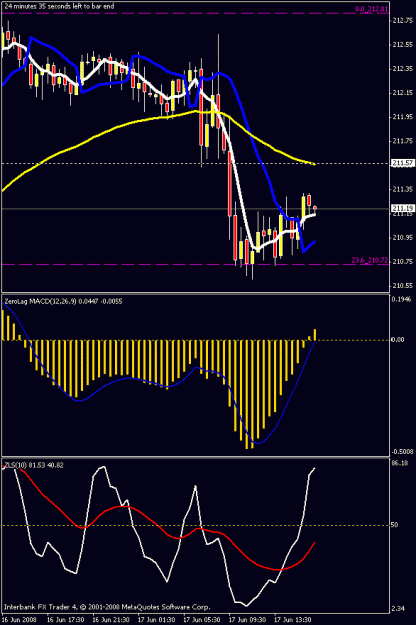Click the 17 Jun 13:30 time label
Image resolution: width=416 pixels, height=625 pixels.
click(x=292, y=619)
